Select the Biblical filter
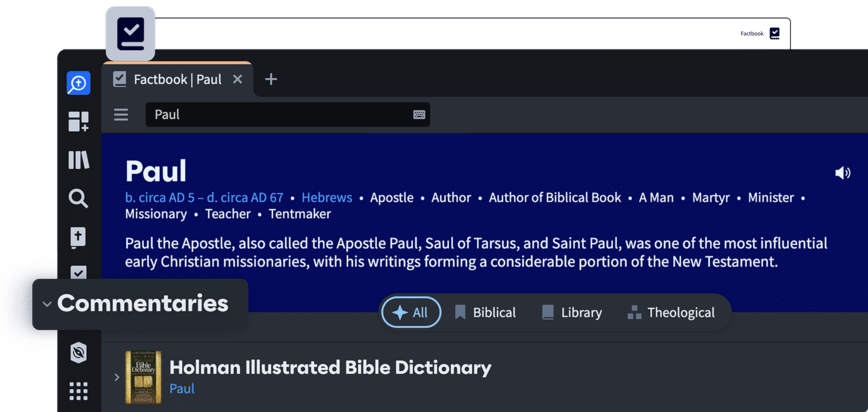 click(484, 312)
